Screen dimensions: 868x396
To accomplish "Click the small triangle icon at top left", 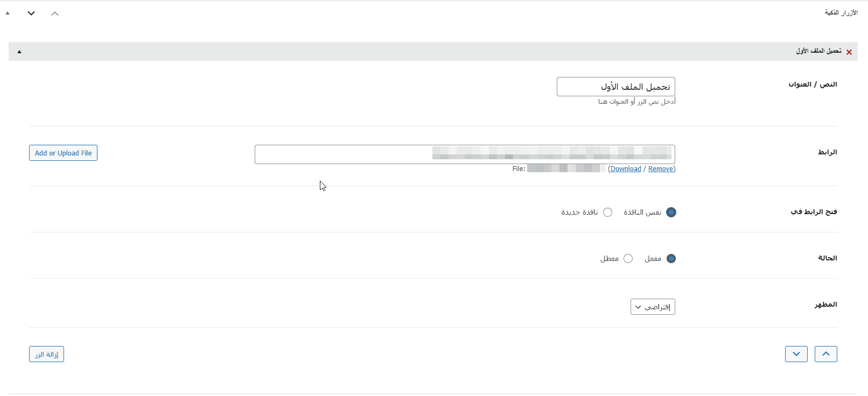I will (7, 12).
